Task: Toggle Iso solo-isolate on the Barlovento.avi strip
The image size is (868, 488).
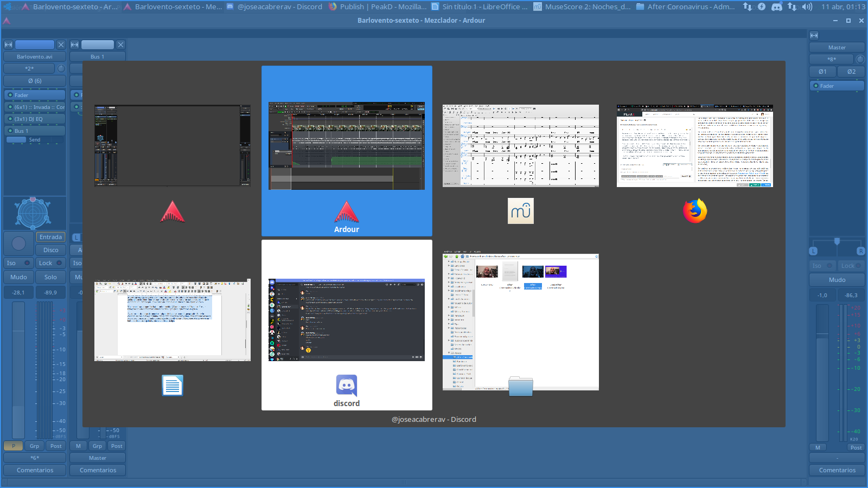Action: (18, 263)
